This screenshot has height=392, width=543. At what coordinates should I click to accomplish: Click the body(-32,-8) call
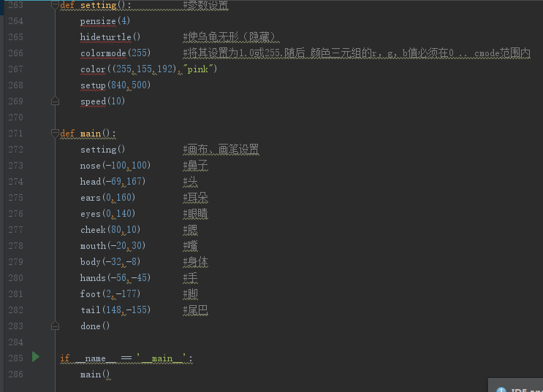pyautogui.click(x=110, y=261)
